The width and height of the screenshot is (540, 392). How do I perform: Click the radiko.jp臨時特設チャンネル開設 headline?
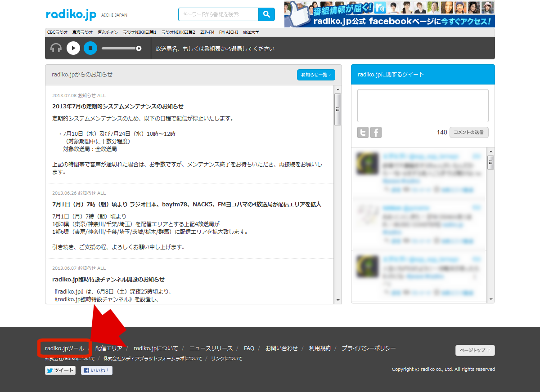[x=108, y=279]
